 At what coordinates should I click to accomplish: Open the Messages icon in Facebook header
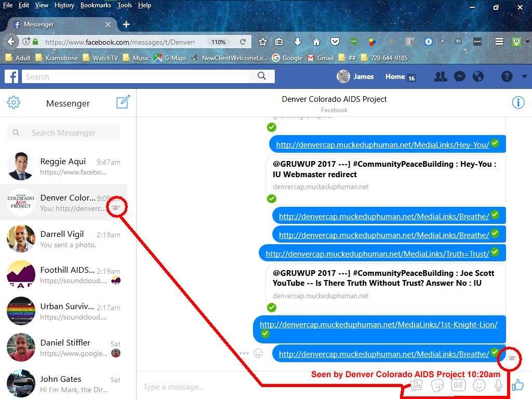click(x=459, y=77)
